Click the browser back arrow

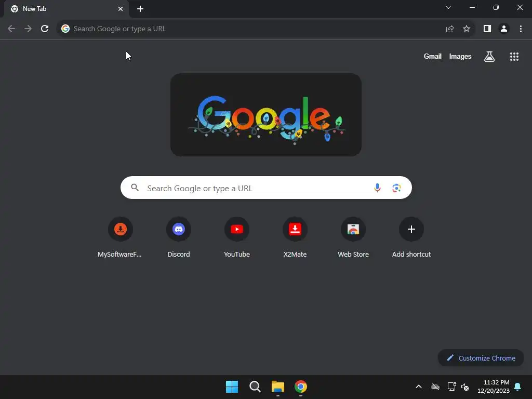coord(11,29)
